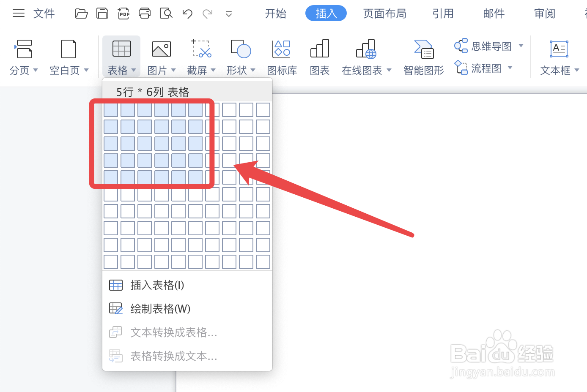Expand the 在线图表 dropdown arrow

[x=389, y=70]
